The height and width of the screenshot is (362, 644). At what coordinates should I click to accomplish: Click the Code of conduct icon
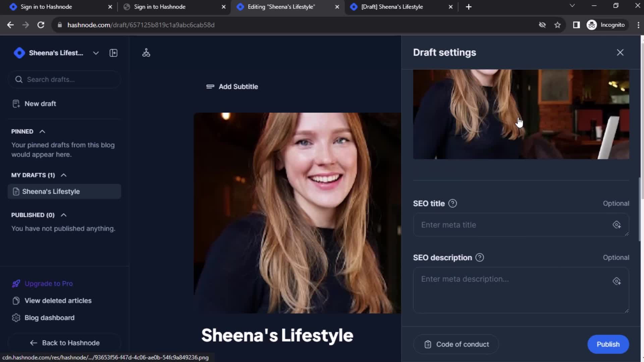click(427, 344)
